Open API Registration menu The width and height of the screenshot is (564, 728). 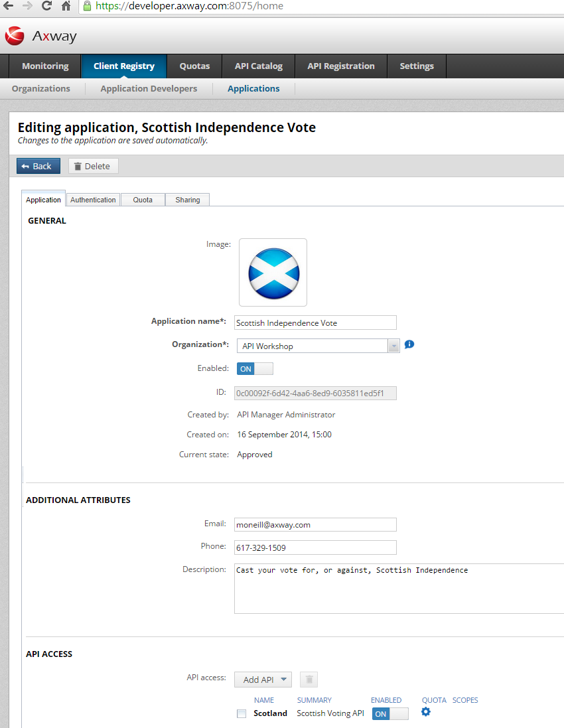(x=340, y=66)
